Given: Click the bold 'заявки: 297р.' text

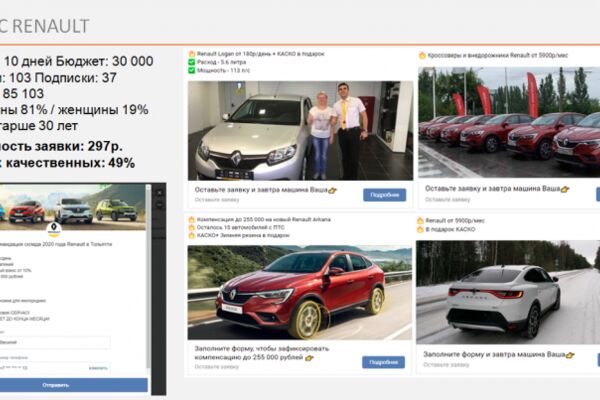Looking at the screenshot, I should 78,146.
